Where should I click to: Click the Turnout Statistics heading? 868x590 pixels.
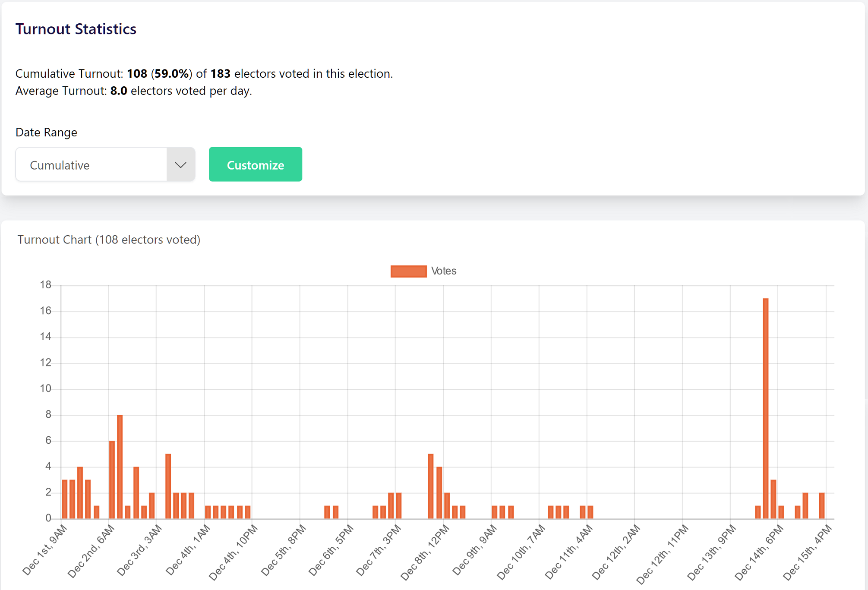click(x=76, y=28)
